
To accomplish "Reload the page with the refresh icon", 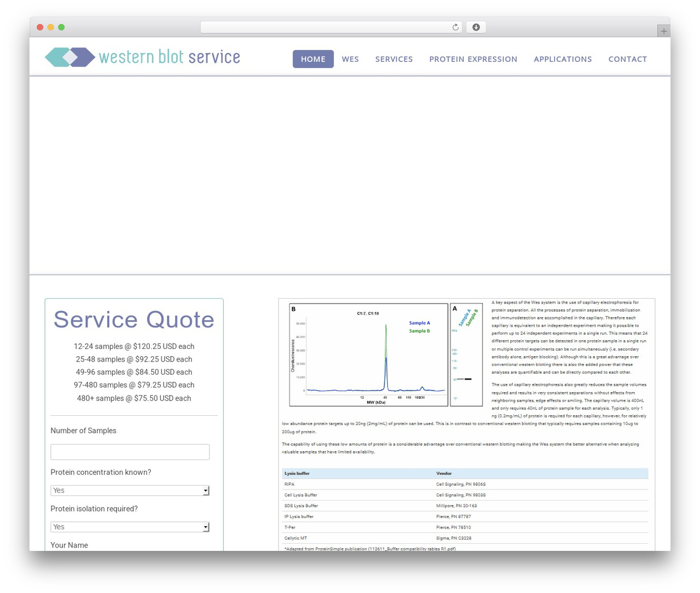I will pos(456,27).
